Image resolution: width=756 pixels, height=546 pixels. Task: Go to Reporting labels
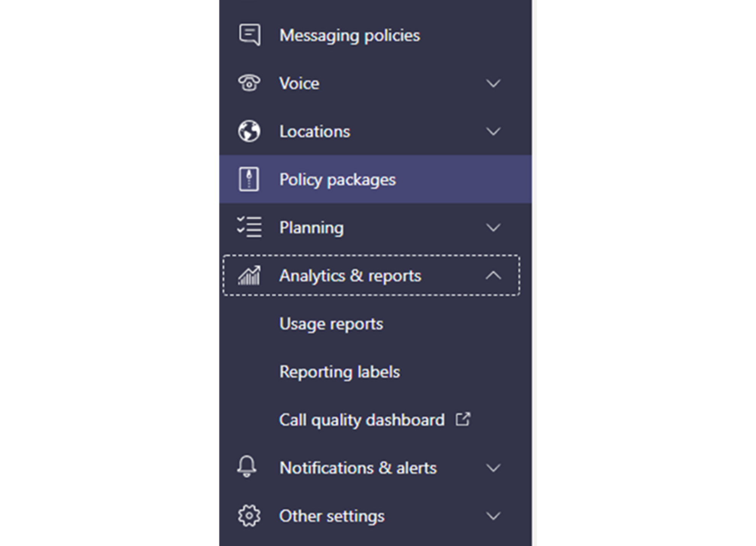339,372
